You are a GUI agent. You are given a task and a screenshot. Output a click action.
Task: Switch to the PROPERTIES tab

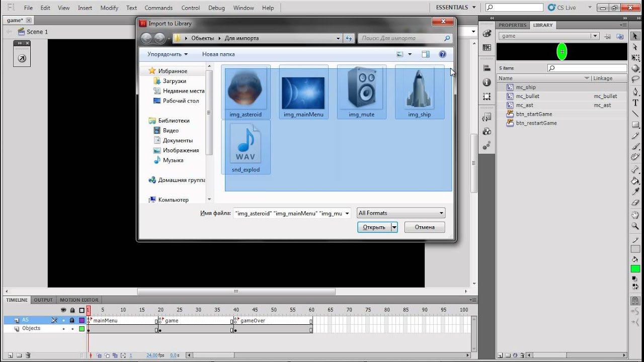[513, 25]
